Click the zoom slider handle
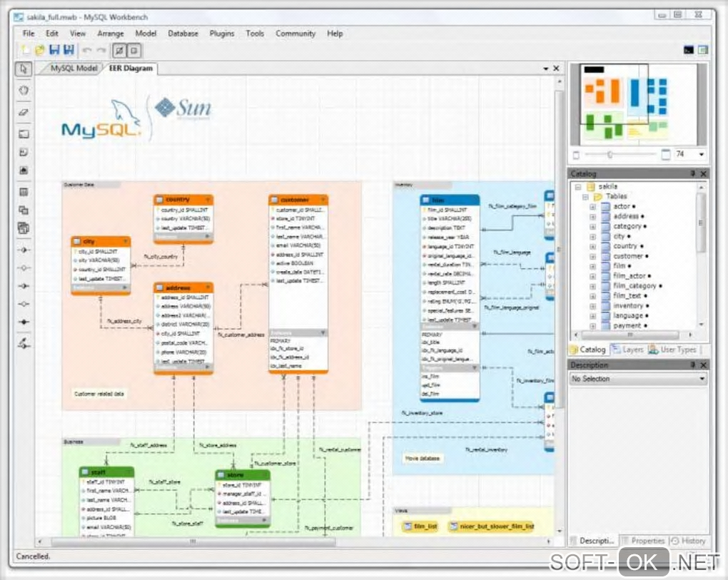The height and width of the screenshot is (580, 728). [610, 155]
